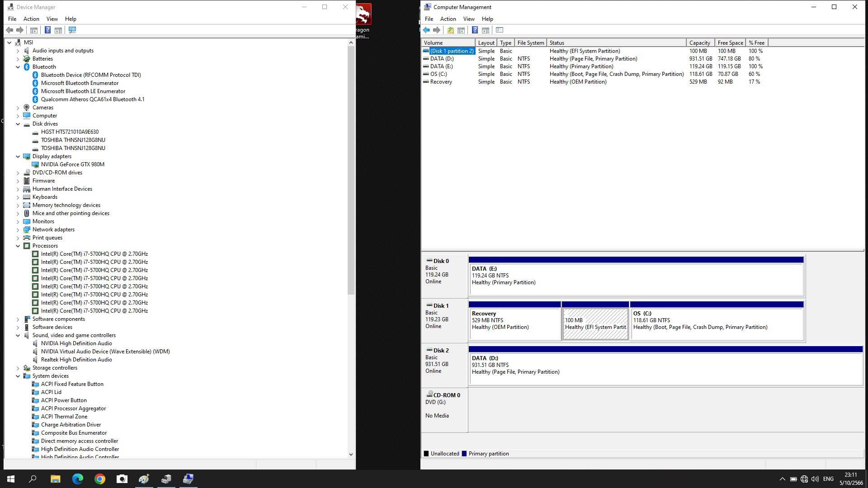The width and height of the screenshot is (868, 488).
Task: Select ACPI Thermal Zone device
Action: (64, 417)
